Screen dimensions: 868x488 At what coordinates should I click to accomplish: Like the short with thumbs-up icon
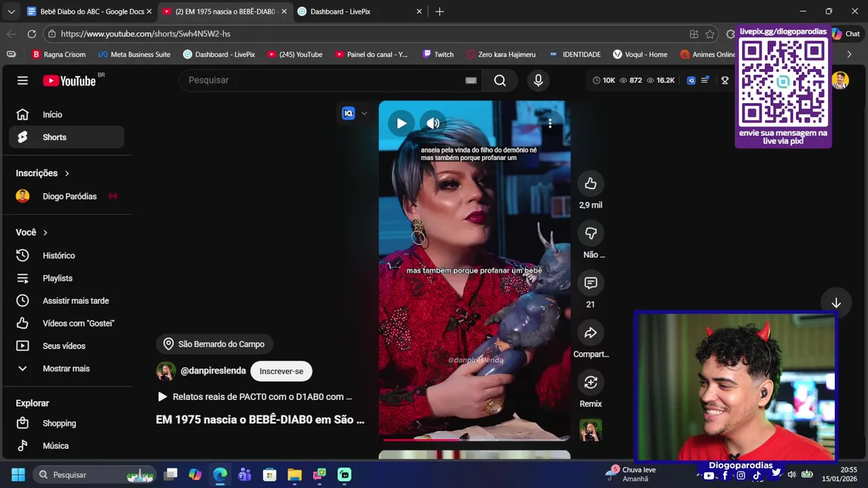point(591,184)
